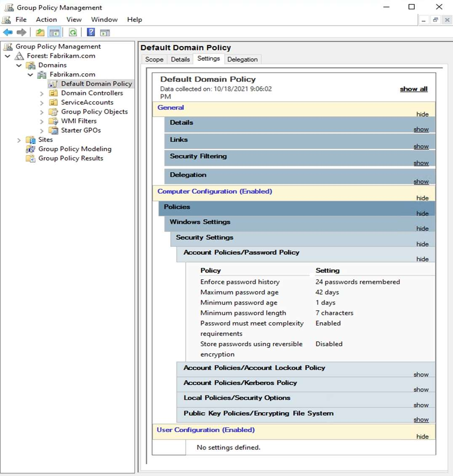Open the Action menu
The height and width of the screenshot is (476, 453).
point(46,19)
